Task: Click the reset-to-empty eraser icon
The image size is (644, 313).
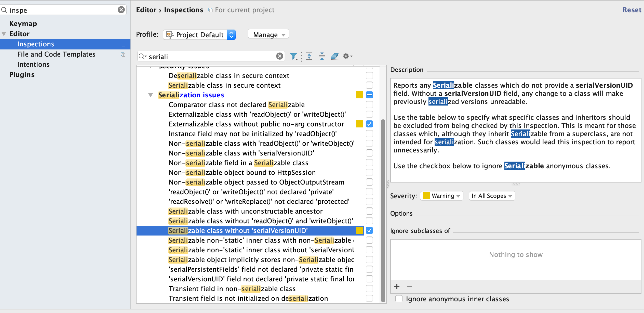Action: coord(334,56)
